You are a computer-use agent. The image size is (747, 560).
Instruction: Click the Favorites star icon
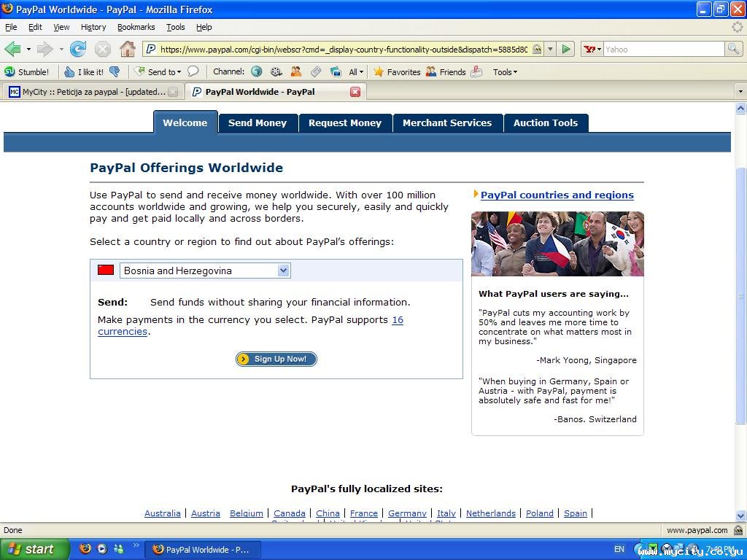(x=379, y=71)
